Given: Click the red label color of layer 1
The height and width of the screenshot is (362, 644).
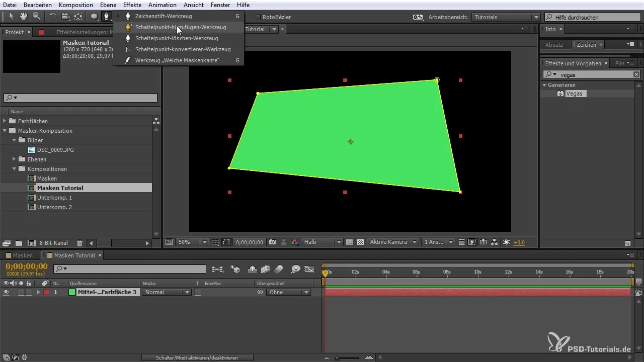Looking at the screenshot, I should tap(46, 292).
